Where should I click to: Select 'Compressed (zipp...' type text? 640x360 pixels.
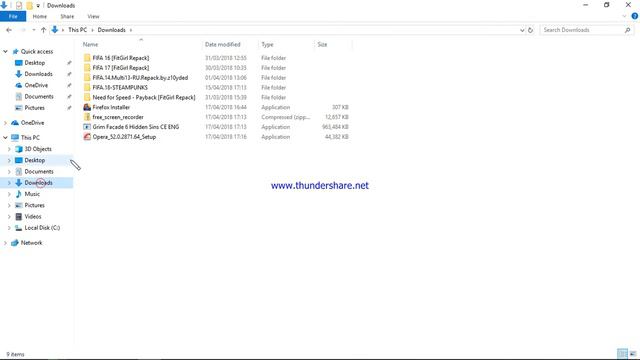[286, 117]
